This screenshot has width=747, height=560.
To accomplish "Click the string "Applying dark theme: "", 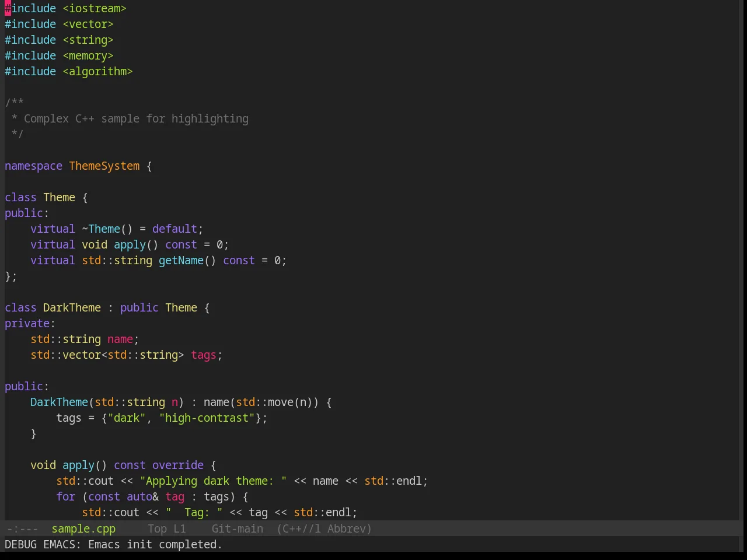I will (x=214, y=481).
